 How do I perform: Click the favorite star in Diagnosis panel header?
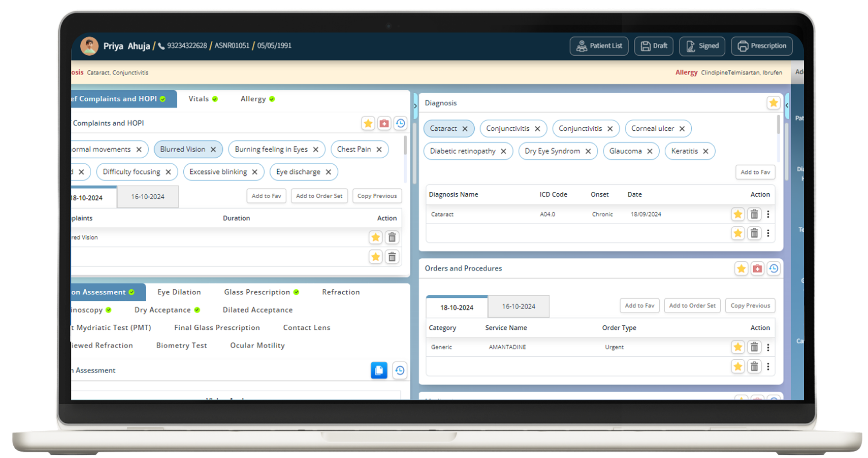pyautogui.click(x=773, y=103)
